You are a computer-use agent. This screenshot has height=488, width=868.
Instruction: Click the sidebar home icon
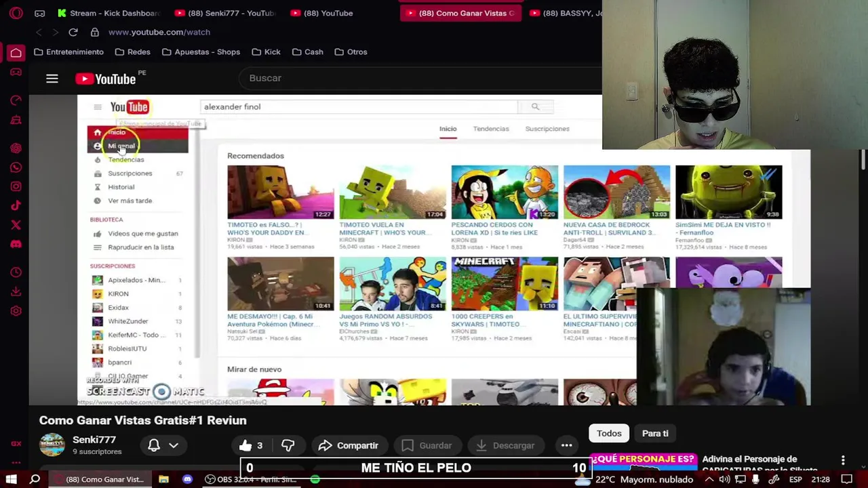click(x=16, y=52)
